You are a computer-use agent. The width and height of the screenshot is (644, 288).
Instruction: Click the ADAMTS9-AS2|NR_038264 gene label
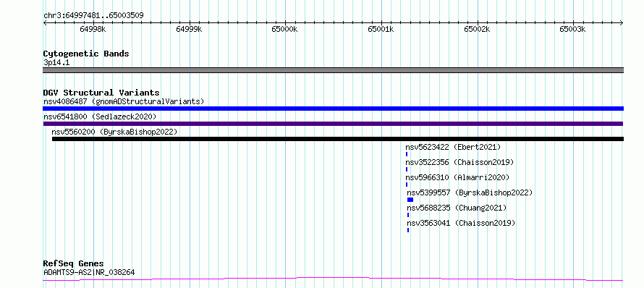89,272
